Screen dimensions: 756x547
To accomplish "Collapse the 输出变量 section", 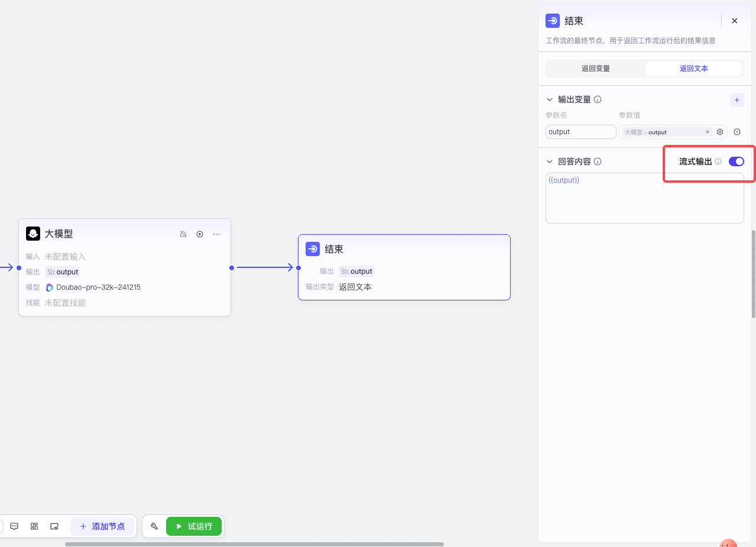I will (550, 100).
